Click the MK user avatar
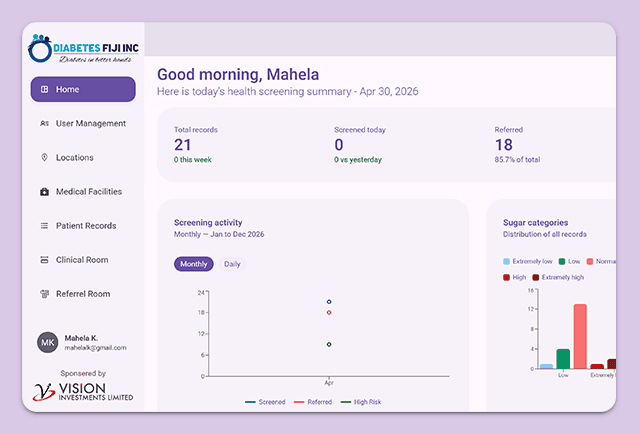Viewport: 640px width, 434px height. click(x=48, y=343)
